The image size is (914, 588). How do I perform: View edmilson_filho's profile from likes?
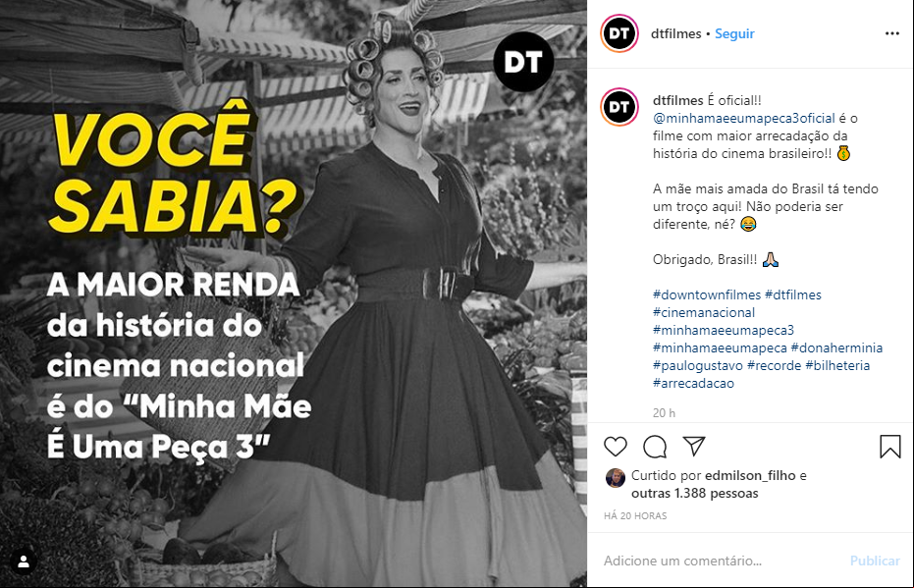[750, 475]
